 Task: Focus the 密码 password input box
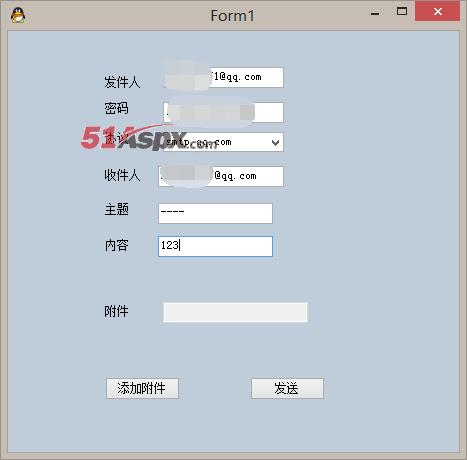coord(223,112)
